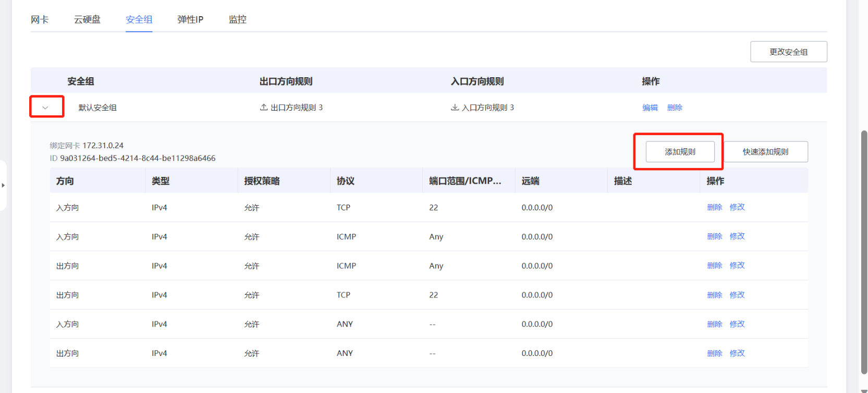Click the 入口方向规则 3 download icon
The image size is (868, 393).
(455, 108)
